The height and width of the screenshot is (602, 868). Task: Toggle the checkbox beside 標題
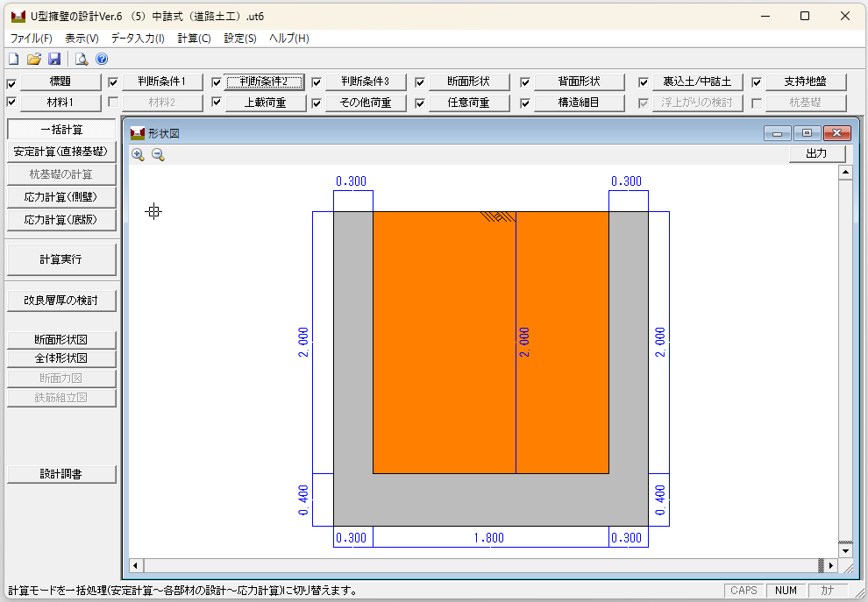click(x=11, y=83)
